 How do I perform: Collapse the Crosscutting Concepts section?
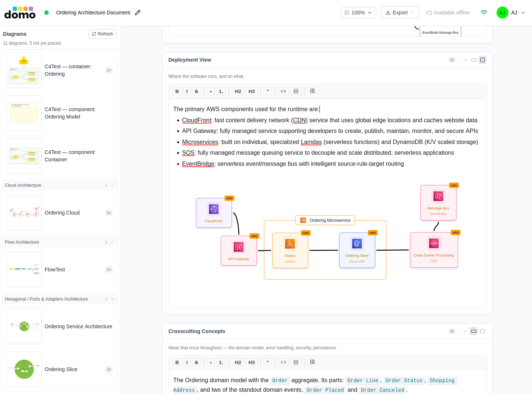pyautogui.click(x=465, y=331)
